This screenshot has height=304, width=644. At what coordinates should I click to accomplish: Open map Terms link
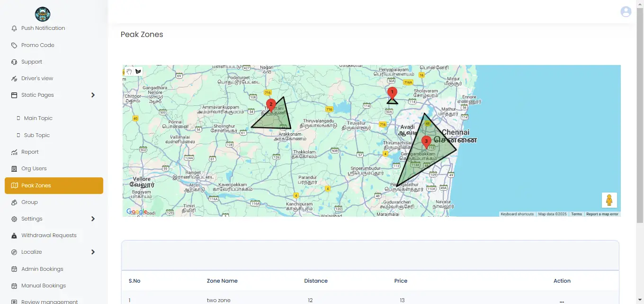pyautogui.click(x=576, y=214)
